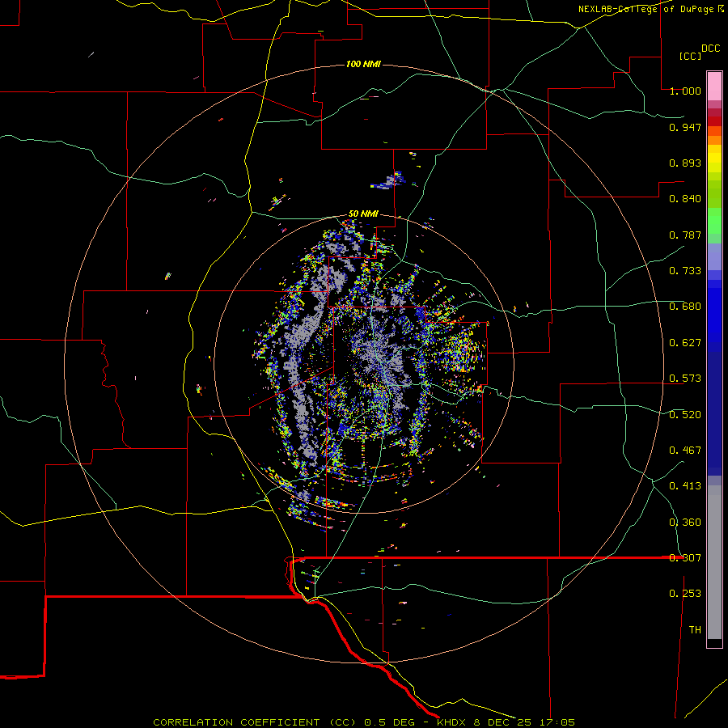Click the 100 NMI range ring label
The image size is (728, 728).
click(x=363, y=64)
